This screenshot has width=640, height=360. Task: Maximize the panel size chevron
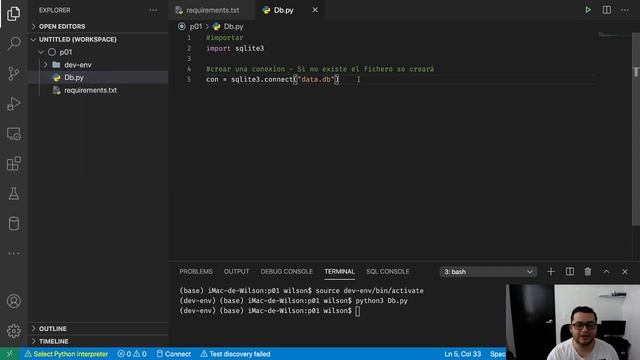point(607,271)
